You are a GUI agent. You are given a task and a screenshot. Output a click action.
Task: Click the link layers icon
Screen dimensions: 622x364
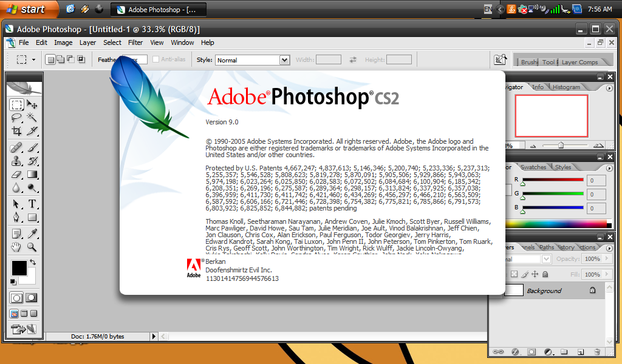[498, 351]
